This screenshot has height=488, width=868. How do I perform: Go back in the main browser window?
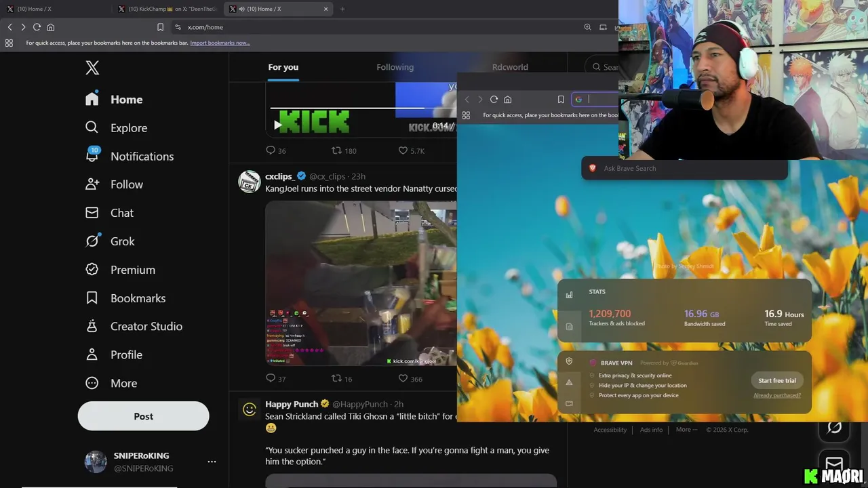click(9, 27)
